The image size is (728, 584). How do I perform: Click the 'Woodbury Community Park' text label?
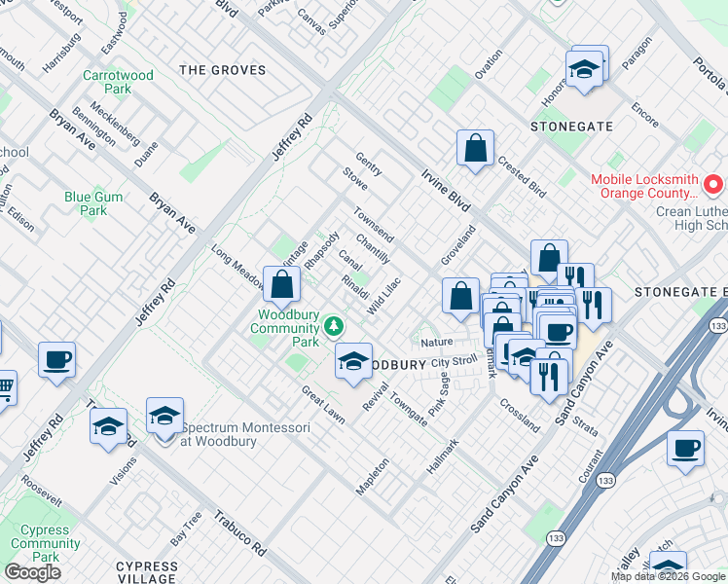click(284, 328)
